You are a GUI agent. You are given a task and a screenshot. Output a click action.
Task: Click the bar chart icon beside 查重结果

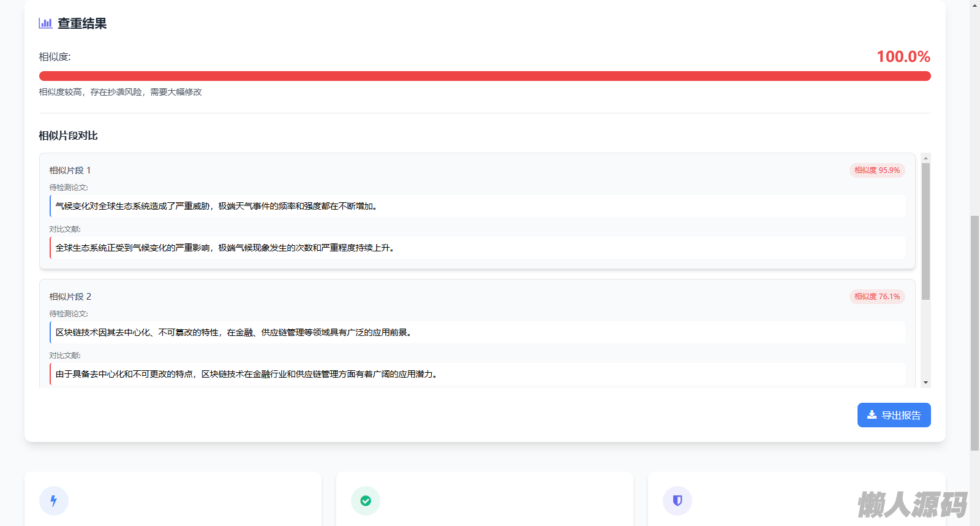tap(45, 23)
